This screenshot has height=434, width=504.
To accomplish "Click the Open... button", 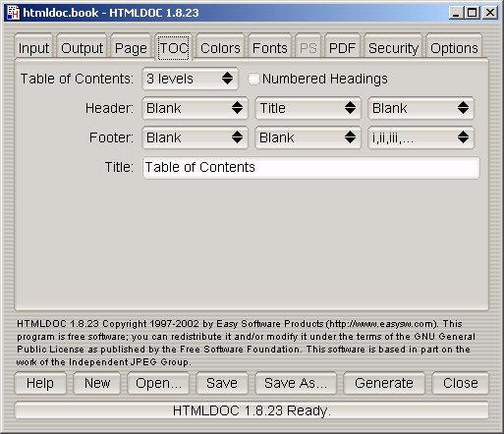I will click(158, 383).
